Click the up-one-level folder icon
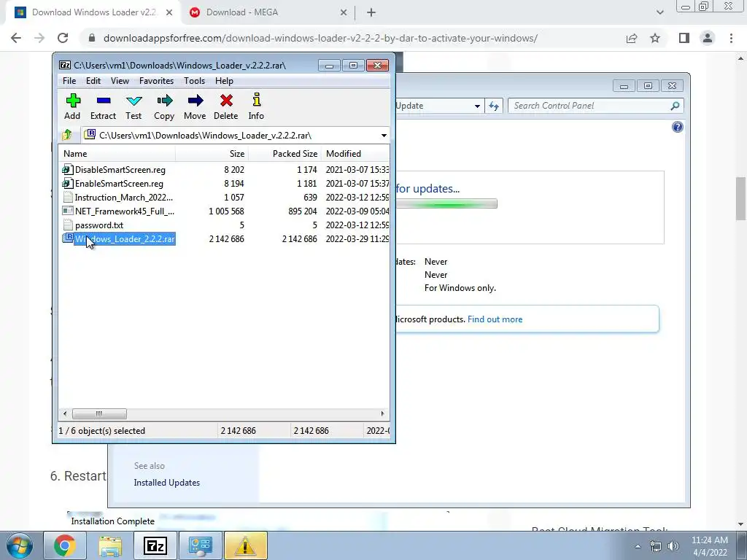Screen dimensions: 747x560 click(x=67, y=135)
